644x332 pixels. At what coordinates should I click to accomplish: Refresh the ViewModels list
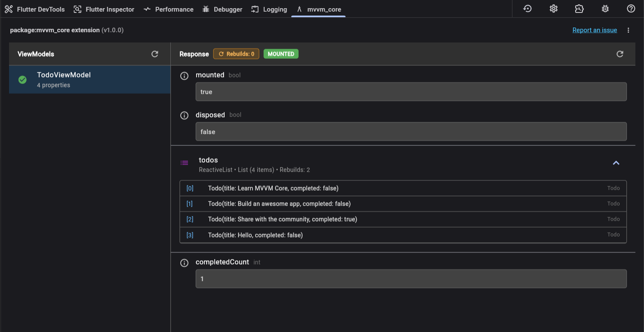click(154, 54)
